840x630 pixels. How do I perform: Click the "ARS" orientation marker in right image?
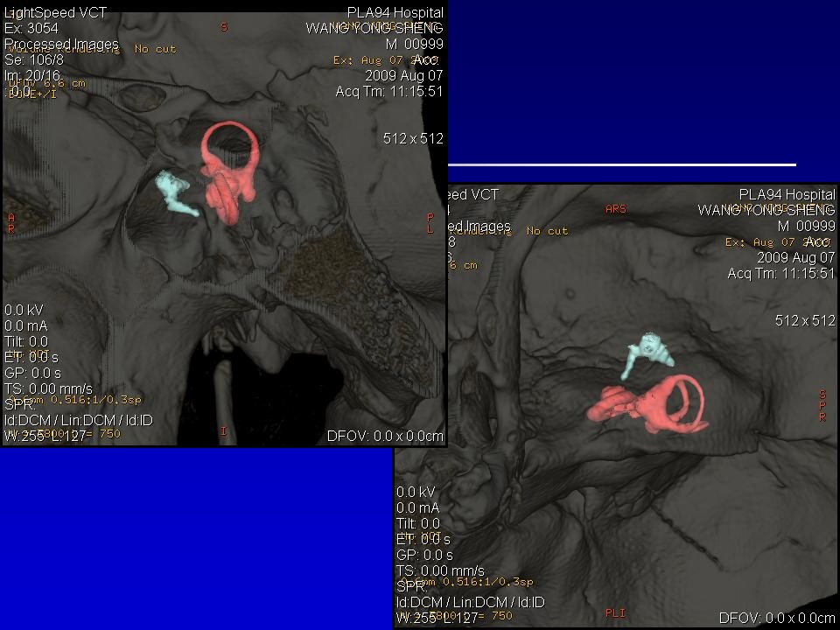(615, 209)
